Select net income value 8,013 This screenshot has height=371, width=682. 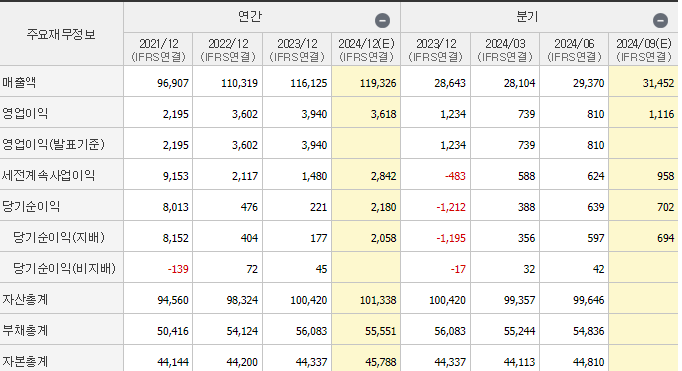click(176, 207)
